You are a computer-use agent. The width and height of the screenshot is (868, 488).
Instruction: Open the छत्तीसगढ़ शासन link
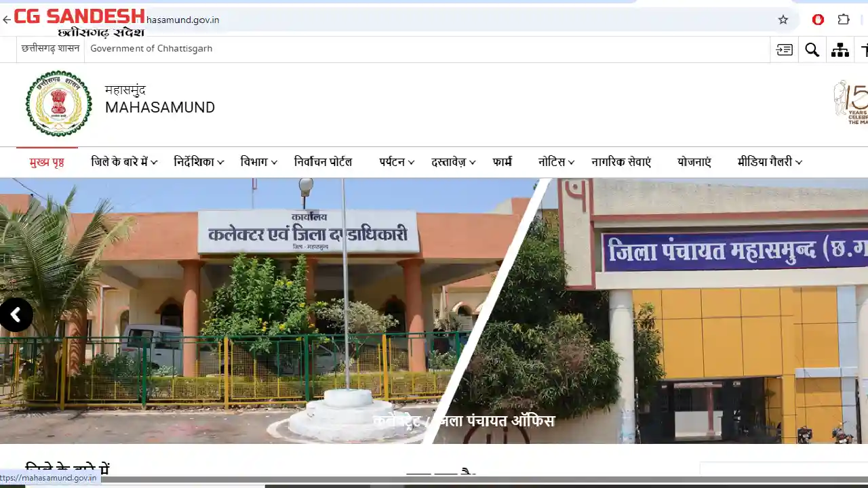pyautogui.click(x=50, y=49)
